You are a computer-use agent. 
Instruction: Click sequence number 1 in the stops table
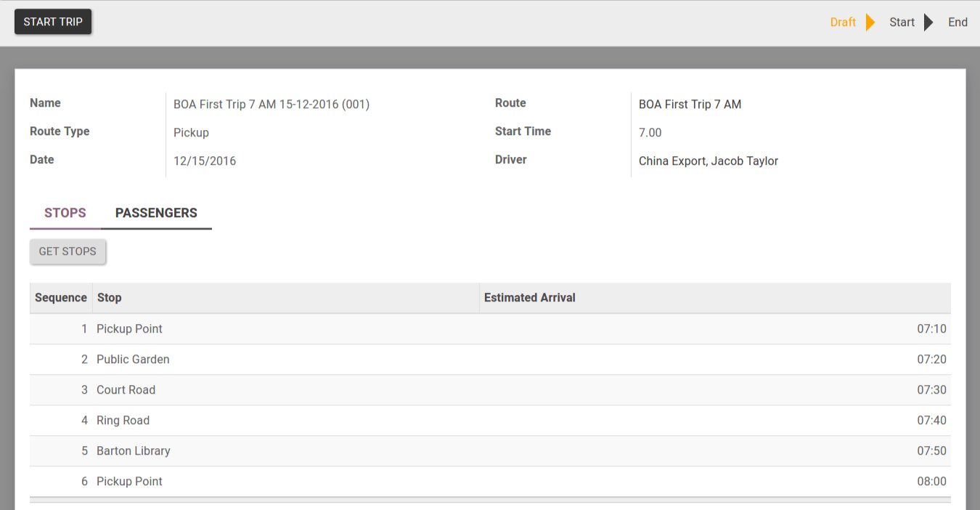[x=84, y=329]
